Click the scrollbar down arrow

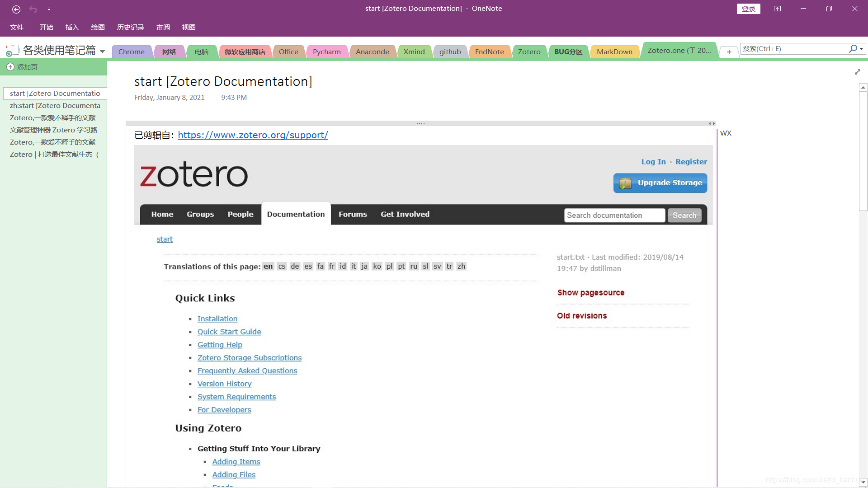click(863, 482)
